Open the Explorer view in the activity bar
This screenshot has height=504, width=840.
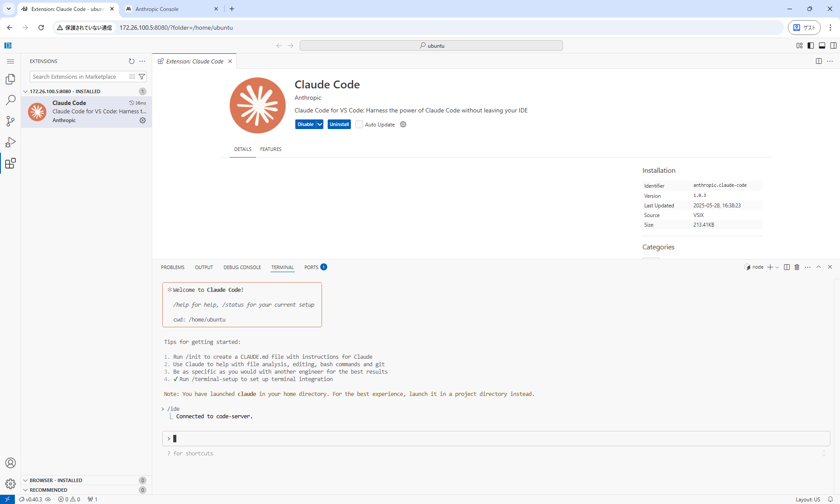[10, 79]
